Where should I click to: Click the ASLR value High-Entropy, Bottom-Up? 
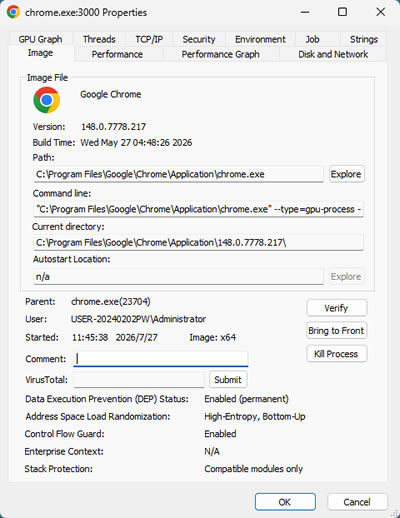tap(255, 417)
